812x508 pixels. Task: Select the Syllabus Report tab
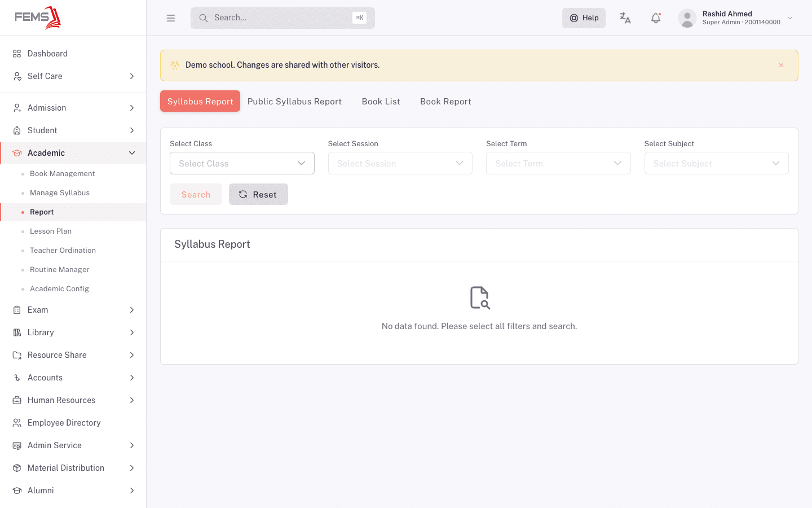(200, 101)
